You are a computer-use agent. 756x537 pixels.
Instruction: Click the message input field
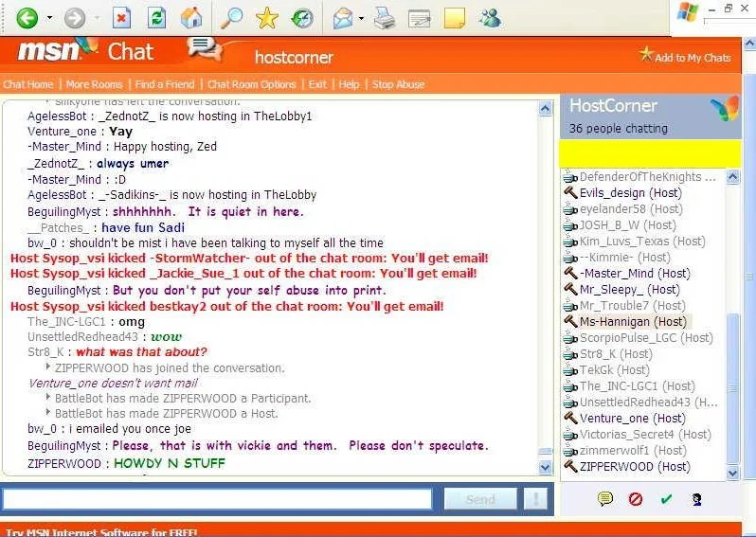click(217, 499)
